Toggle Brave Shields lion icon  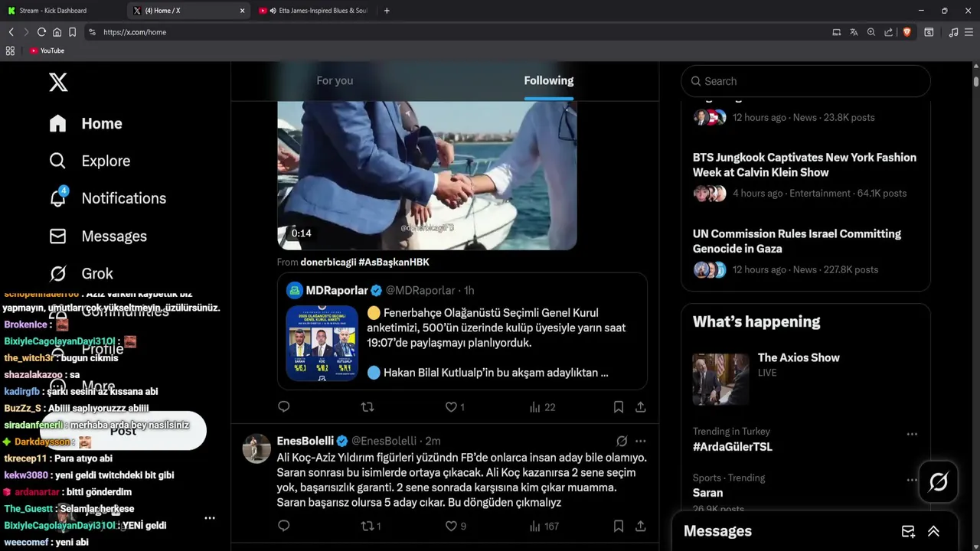906,32
